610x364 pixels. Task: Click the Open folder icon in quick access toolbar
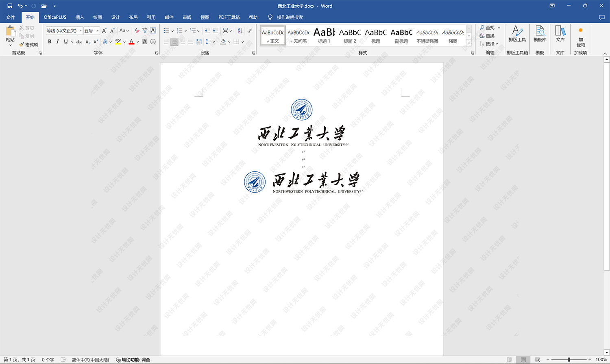coord(44,6)
